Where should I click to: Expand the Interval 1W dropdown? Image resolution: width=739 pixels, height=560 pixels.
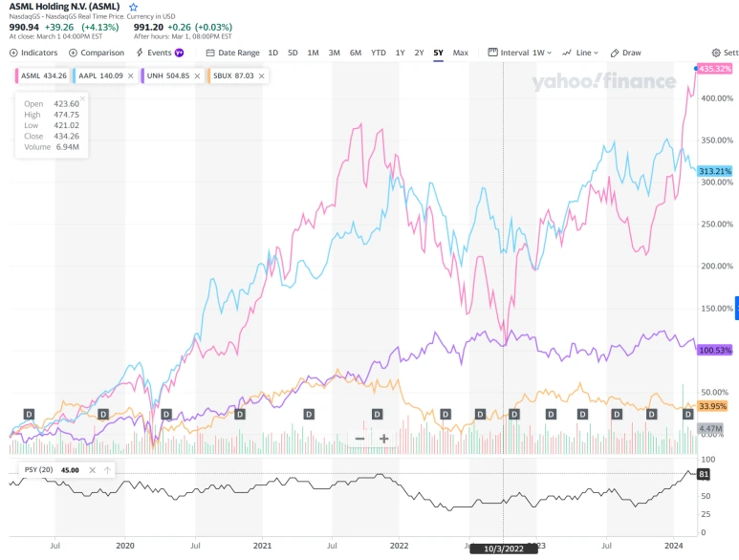[520, 53]
